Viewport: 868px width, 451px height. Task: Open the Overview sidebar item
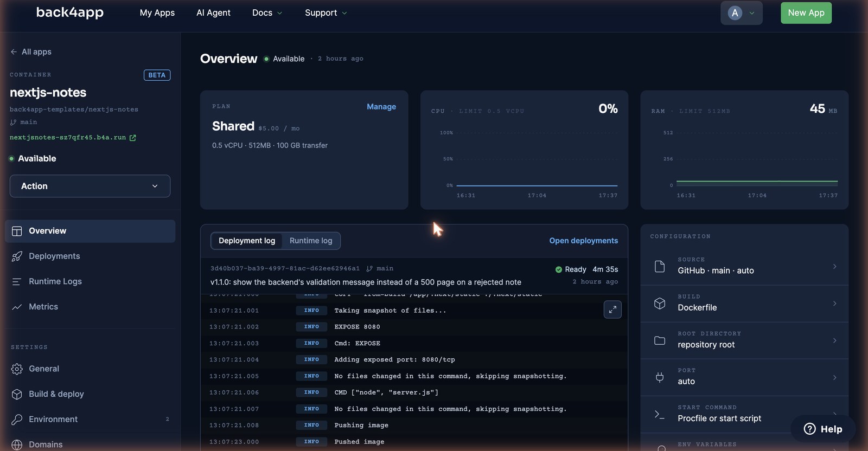90,231
